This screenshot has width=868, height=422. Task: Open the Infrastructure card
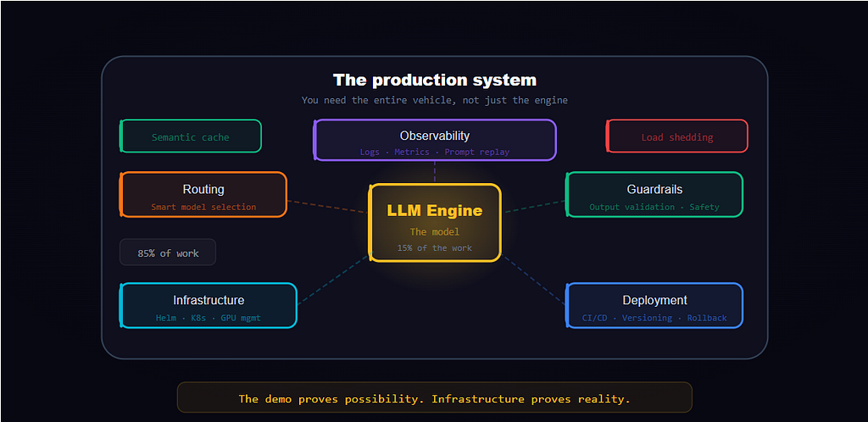click(209, 305)
